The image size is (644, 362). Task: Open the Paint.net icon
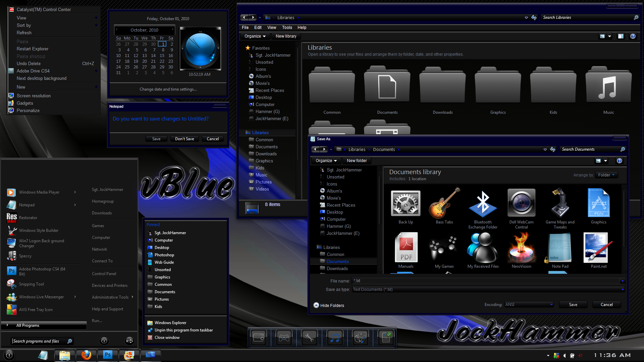pyautogui.click(x=598, y=248)
